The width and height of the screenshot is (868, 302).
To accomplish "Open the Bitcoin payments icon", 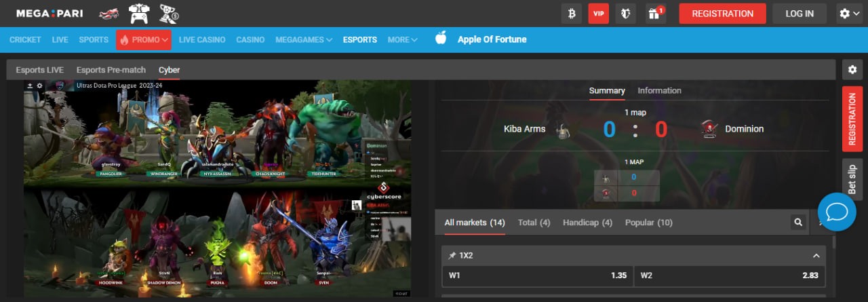I will coord(572,14).
